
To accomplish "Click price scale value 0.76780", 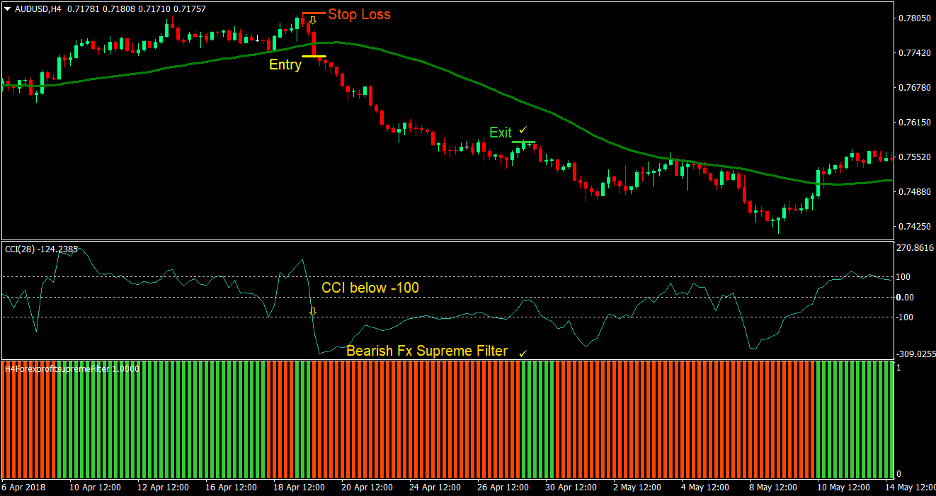I will click(915, 88).
